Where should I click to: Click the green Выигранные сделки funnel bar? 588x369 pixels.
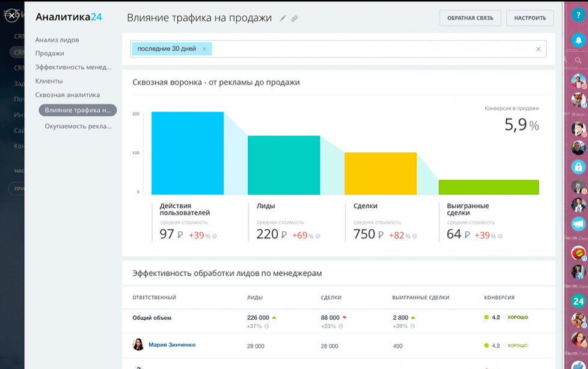489,187
